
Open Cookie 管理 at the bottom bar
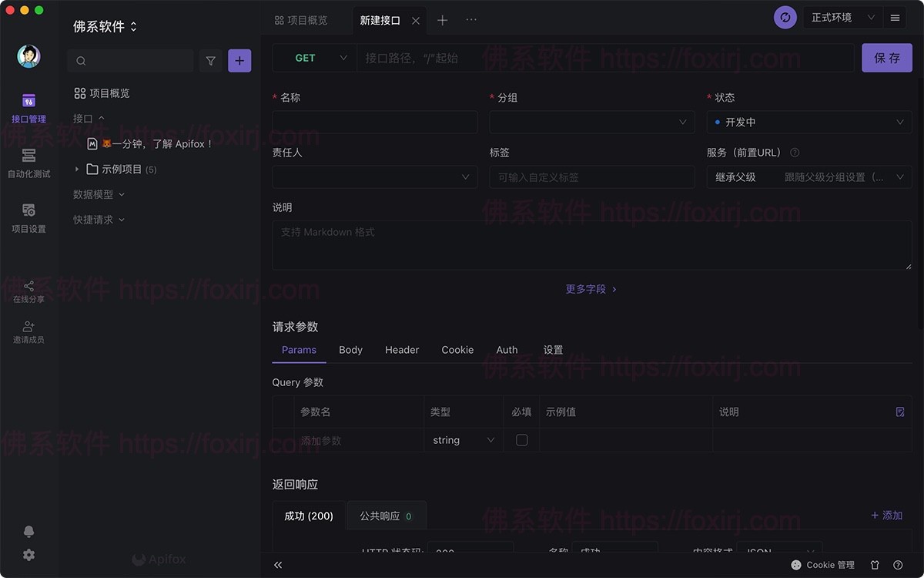(x=823, y=565)
